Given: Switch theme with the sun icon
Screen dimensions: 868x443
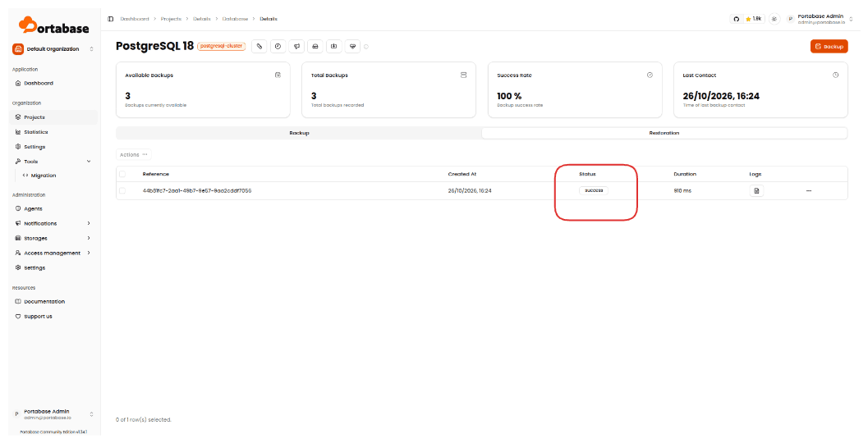Looking at the screenshot, I should pos(774,19).
